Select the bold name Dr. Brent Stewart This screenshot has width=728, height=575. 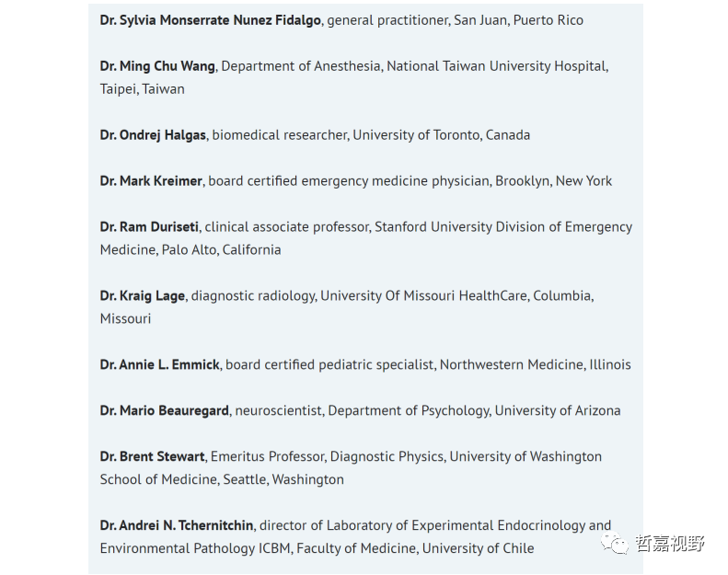point(153,457)
